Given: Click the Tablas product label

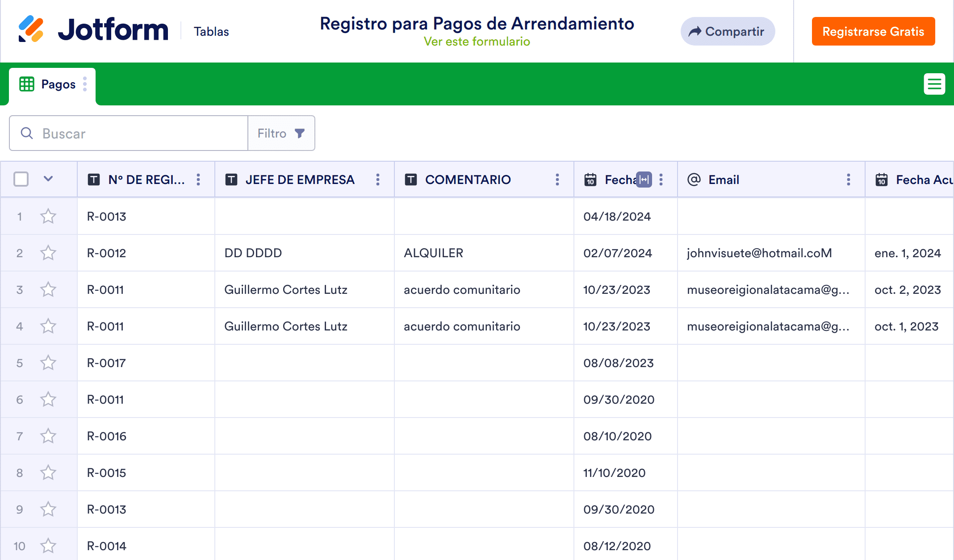Looking at the screenshot, I should point(211,32).
